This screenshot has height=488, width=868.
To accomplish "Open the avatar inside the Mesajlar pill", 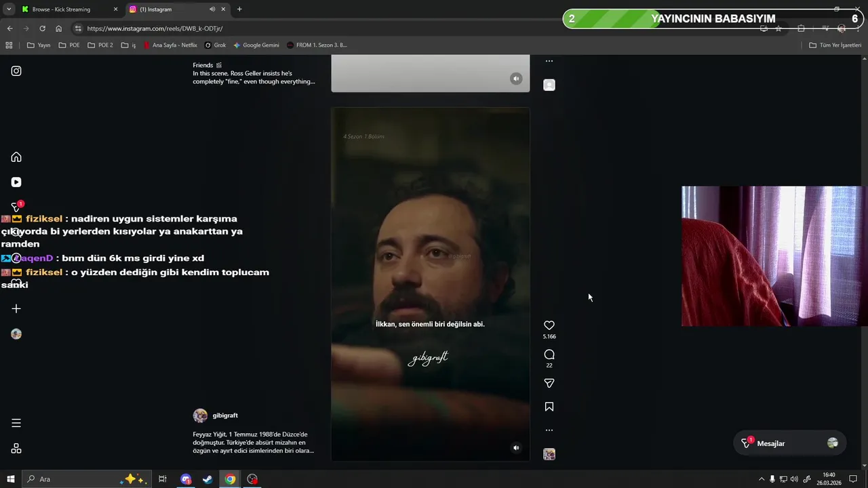I will [833, 443].
